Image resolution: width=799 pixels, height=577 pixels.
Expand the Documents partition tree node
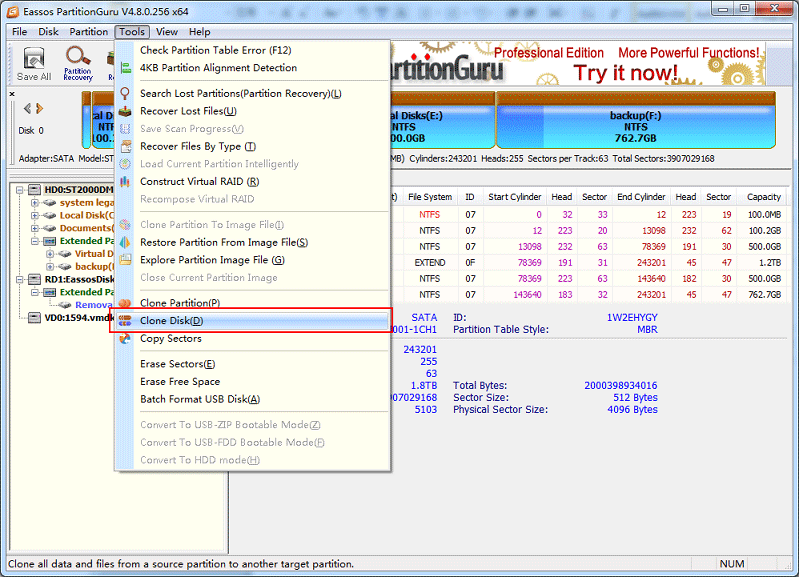click(35, 228)
